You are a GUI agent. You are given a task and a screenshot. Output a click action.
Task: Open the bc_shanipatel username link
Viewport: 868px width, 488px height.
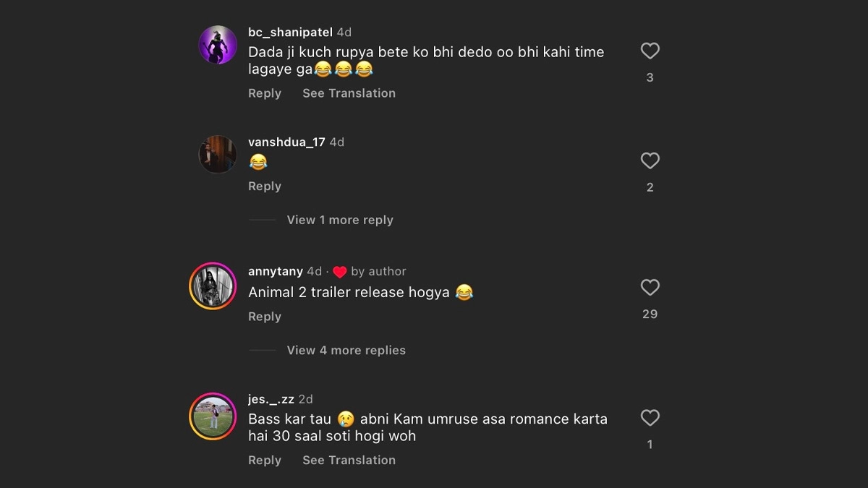(290, 33)
